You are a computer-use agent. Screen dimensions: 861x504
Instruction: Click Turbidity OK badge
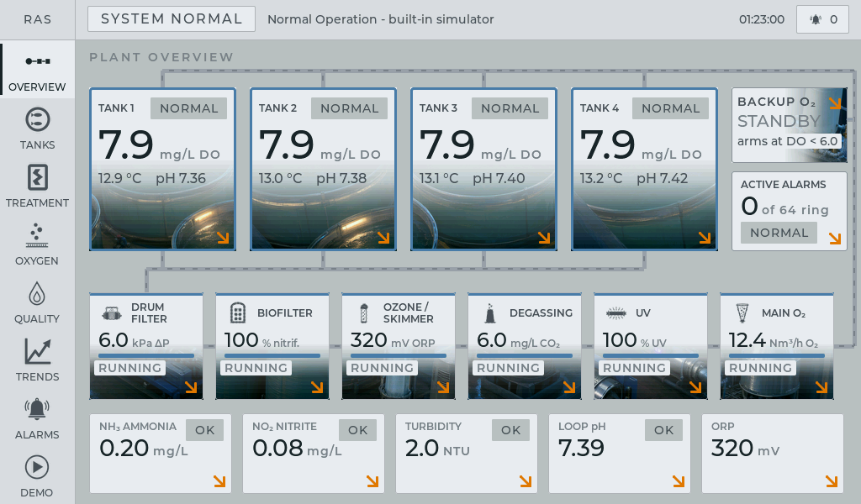click(510, 430)
